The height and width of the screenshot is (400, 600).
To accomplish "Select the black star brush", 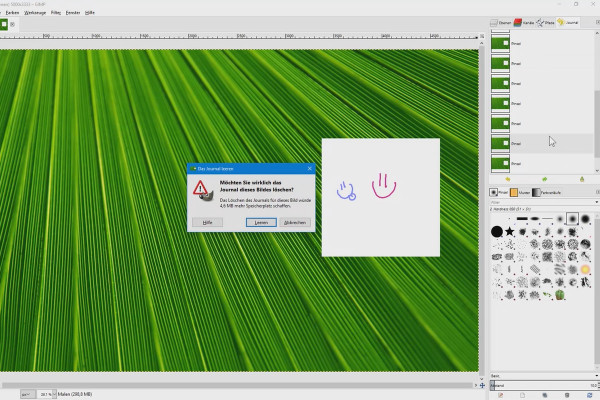I will [509, 231].
